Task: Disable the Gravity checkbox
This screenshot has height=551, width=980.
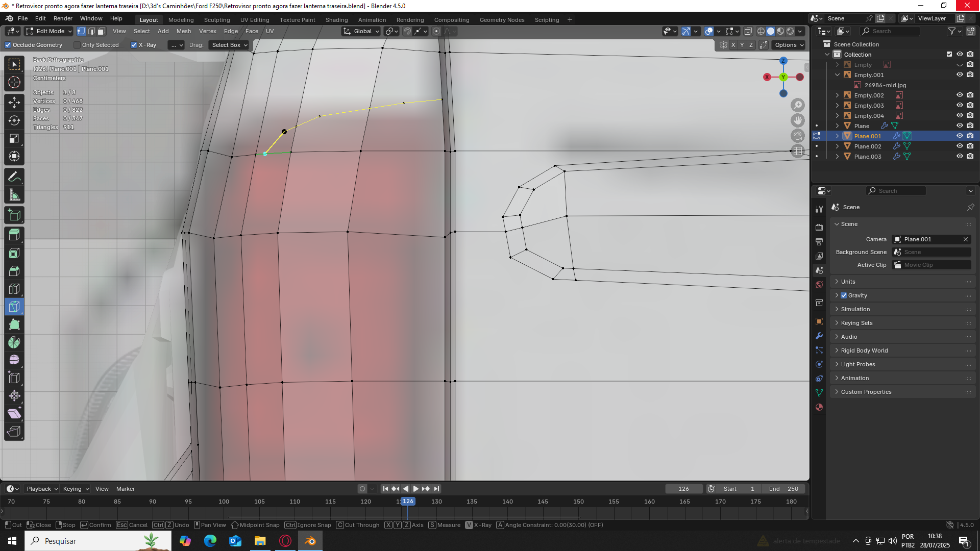Action: [844, 295]
